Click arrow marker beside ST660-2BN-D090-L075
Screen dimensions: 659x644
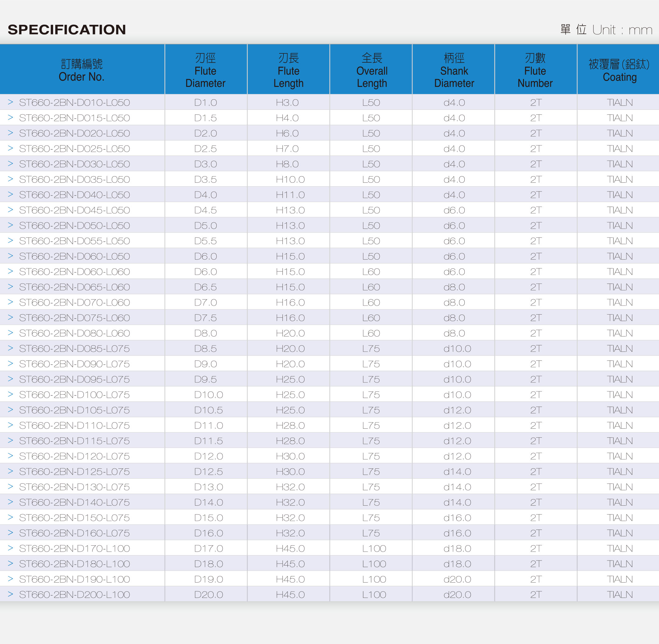point(11,364)
